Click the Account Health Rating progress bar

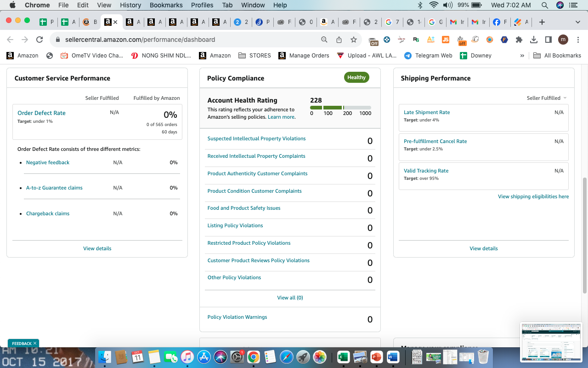[x=340, y=108]
